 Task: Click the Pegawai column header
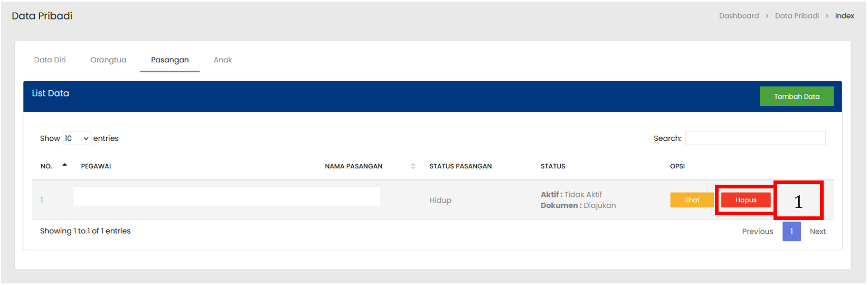click(x=96, y=166)
